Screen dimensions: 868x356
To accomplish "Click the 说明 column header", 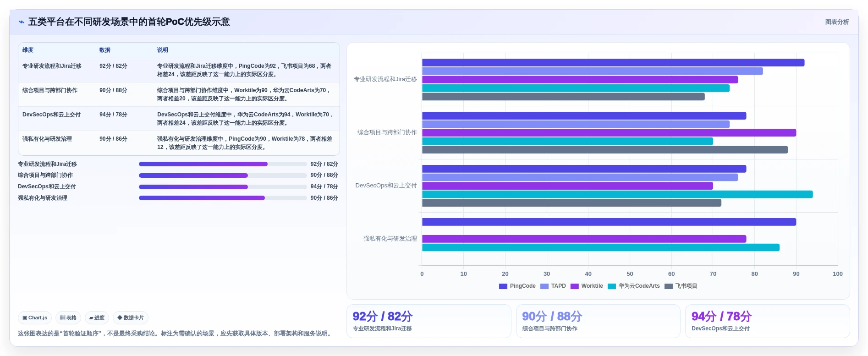I will tap(163, 50).
